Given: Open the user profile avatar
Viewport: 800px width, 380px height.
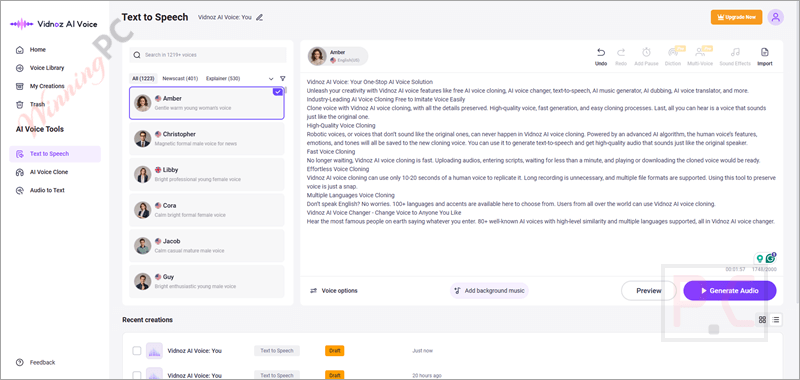Looking at the screenshot, I should coord(776,17).
